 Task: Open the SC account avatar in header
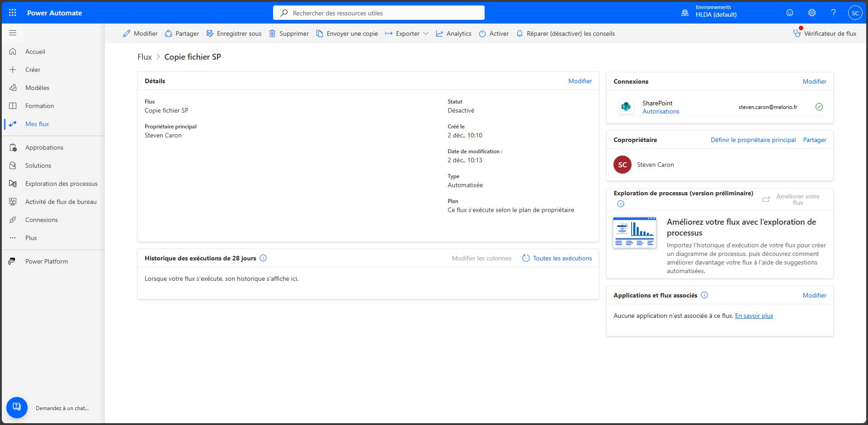[855, 13]
